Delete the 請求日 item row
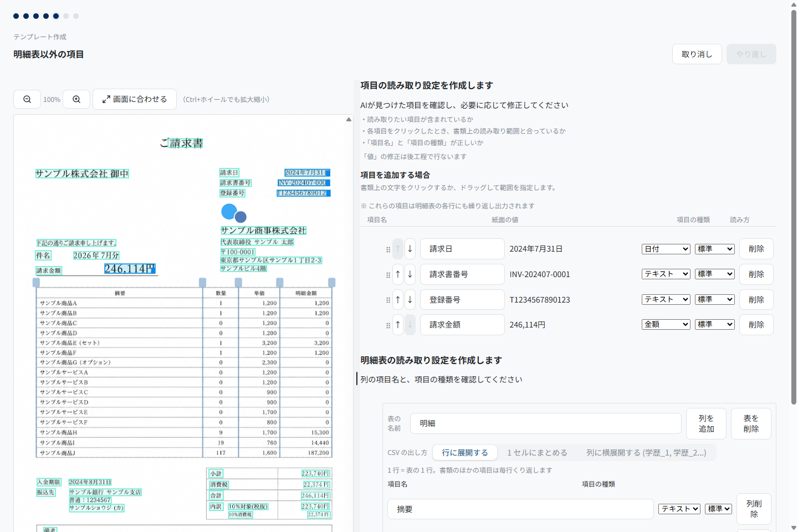This screenshot has width=798, height=532. 756,249
